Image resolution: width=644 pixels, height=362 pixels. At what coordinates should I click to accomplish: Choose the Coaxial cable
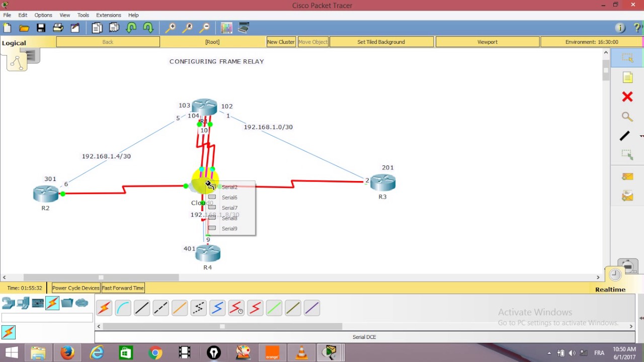pyautogui.click(x=217, y=308)
